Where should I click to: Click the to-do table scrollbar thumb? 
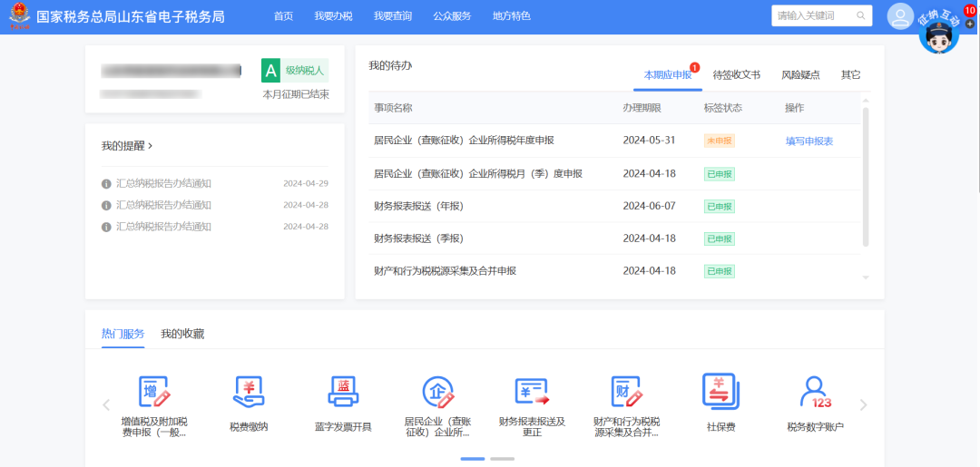(866, 178)
